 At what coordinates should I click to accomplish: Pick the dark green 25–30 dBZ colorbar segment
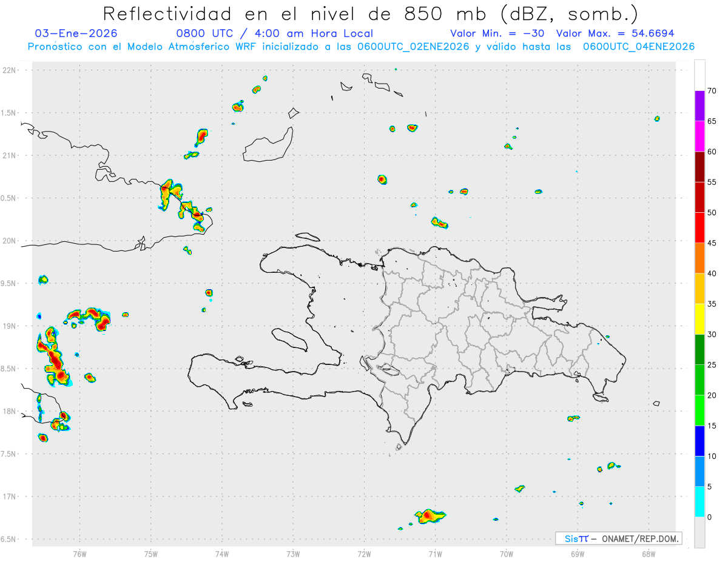tap(699, 350)
